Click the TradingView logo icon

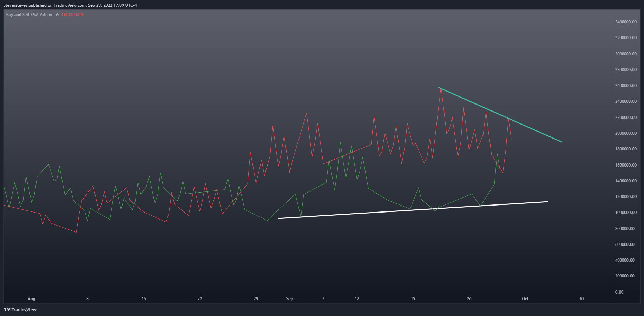[x=7, y=310]
